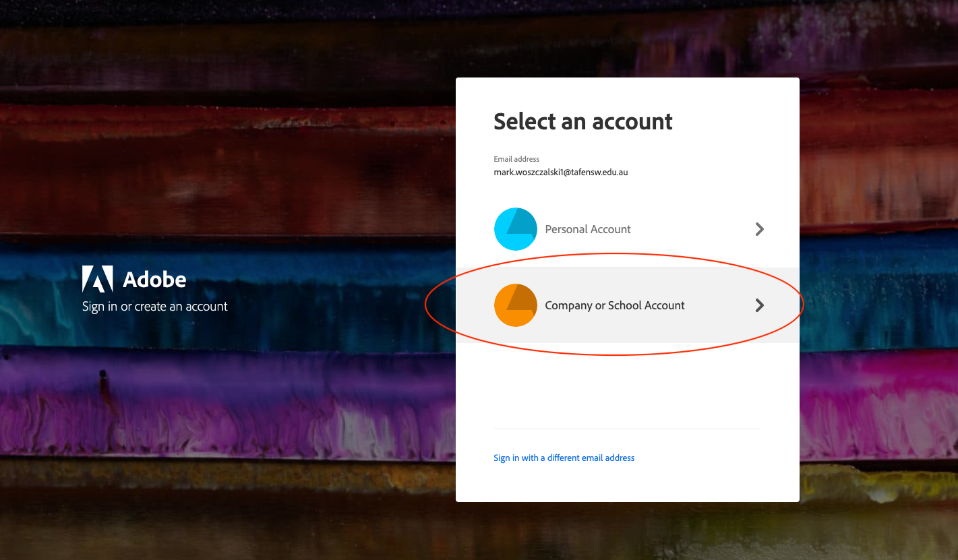Open Company or School Account via its chevron
The height and width of the screenshot is (560, 958).
[760, 305]
